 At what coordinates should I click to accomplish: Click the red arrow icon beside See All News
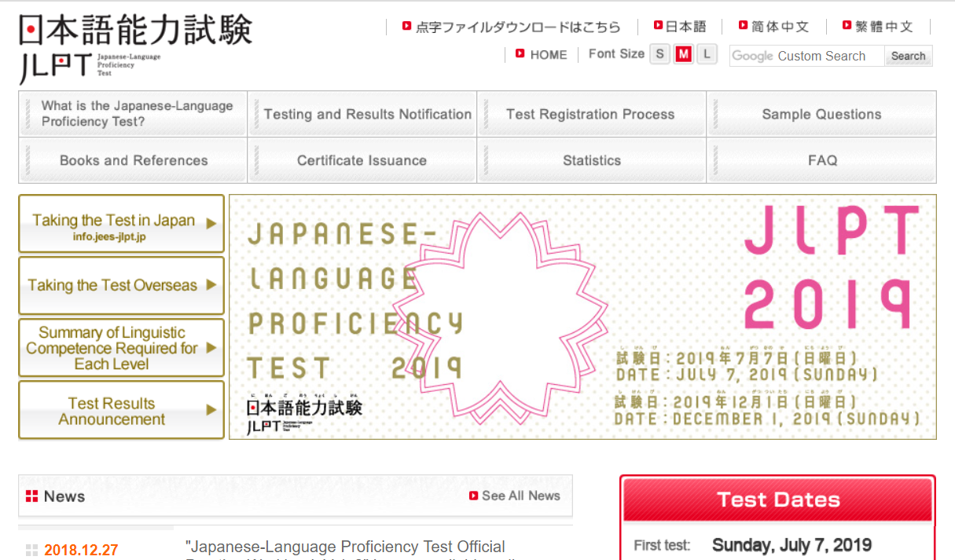[x=474, y=496]
